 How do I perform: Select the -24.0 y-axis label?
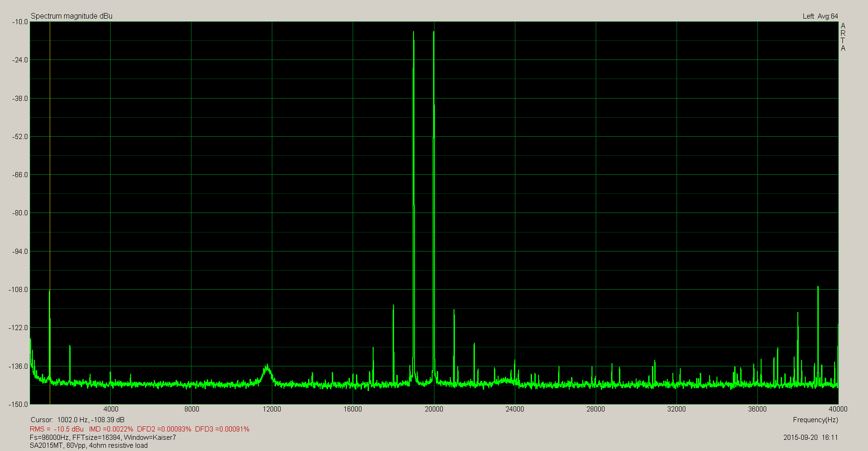(x=20, y=60)
